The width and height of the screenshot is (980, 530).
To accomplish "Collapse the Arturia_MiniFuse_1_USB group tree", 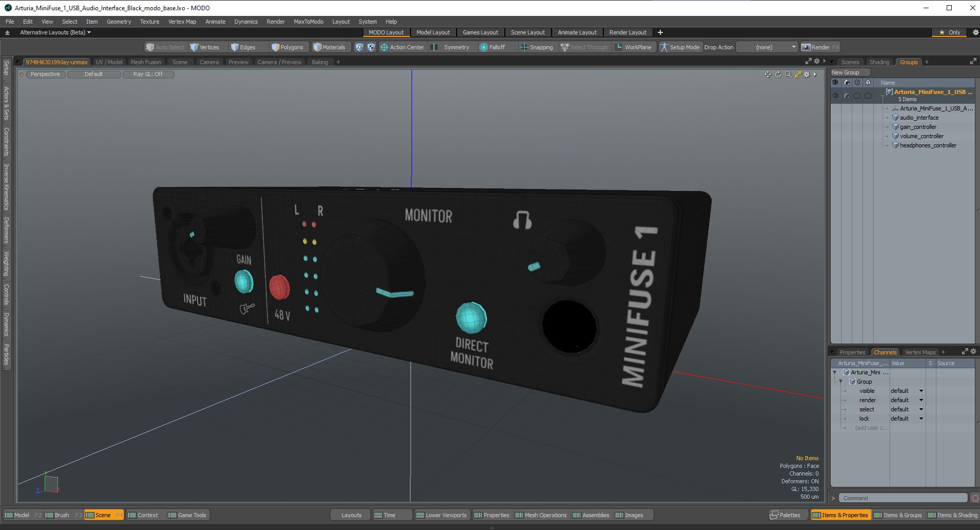I will click(883, 96).
